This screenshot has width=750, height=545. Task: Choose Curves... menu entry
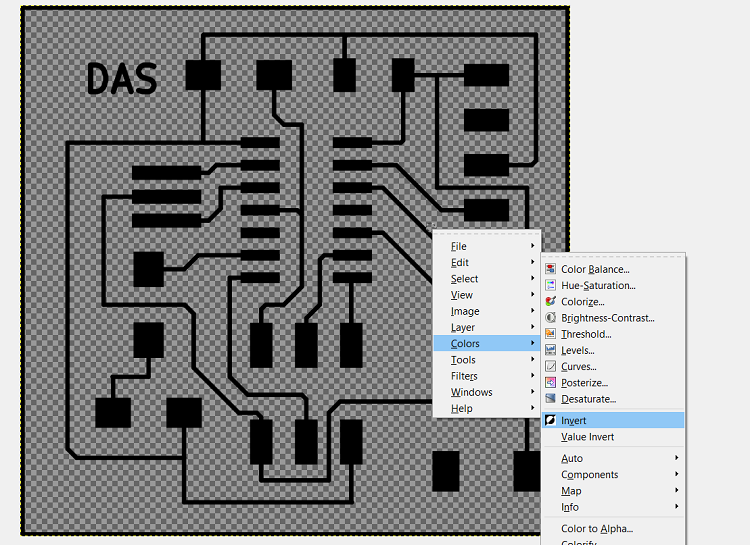(x=614, y=367)
